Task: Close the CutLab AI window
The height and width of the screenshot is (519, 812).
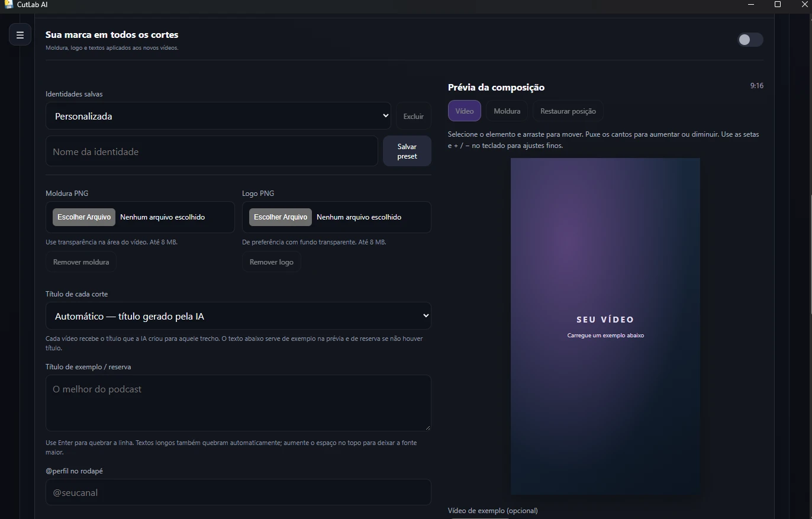Action: [804, 4]
